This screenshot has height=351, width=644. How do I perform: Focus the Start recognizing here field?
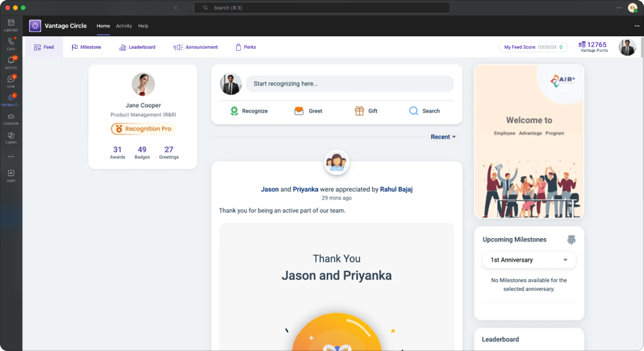[350, 84]
